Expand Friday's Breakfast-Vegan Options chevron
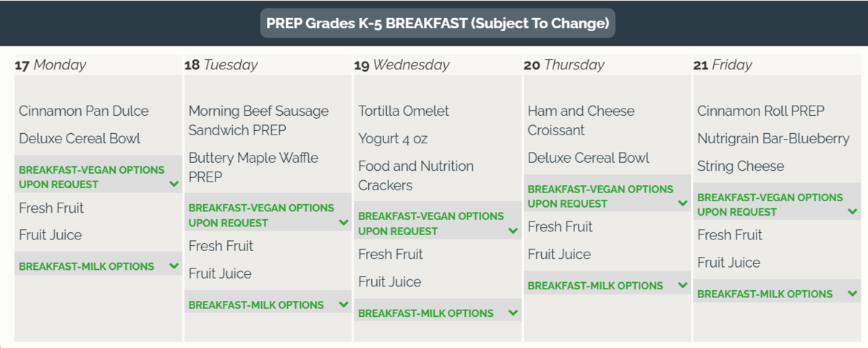 pyautogui.click(x=853, y=212)
